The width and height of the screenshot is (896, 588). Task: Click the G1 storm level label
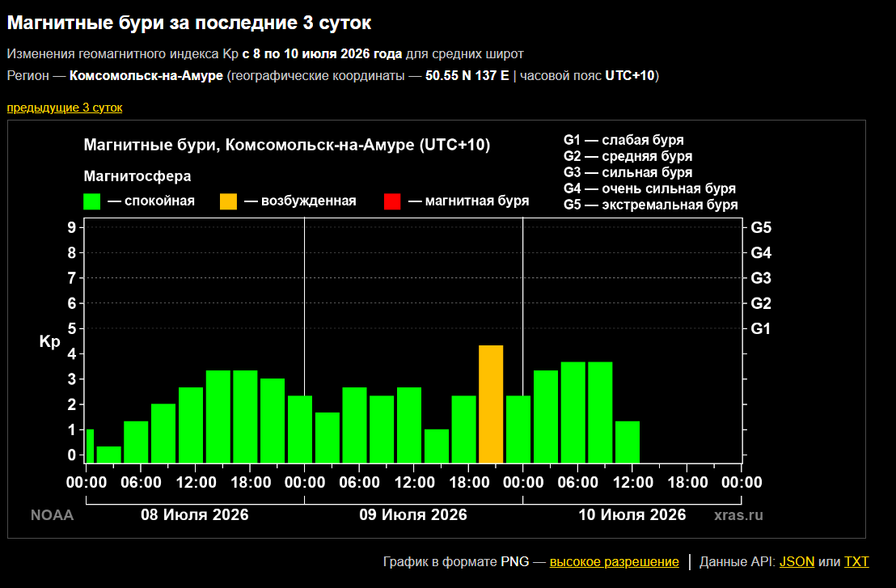[x=761, y=328]
